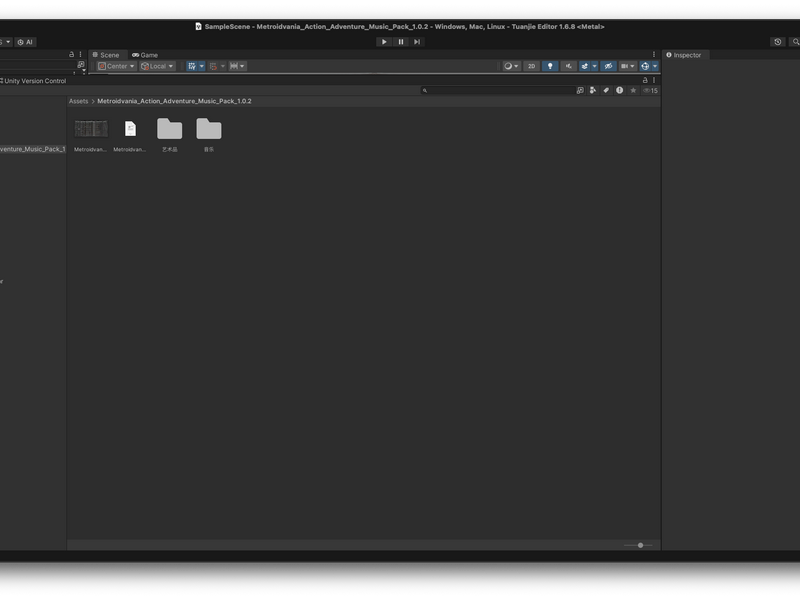
Task: Advance one frame with the Step button
Action: pyautogui.click(x=417, y=42)
